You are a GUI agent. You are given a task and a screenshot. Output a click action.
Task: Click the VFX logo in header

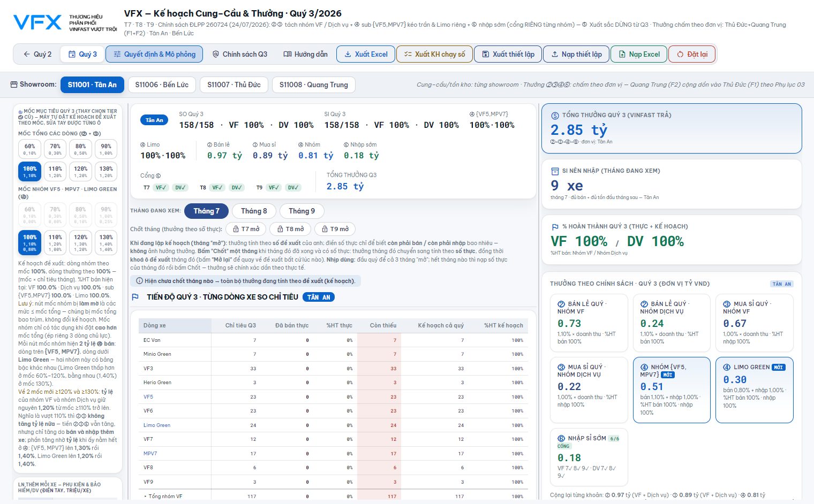[38, 22]
